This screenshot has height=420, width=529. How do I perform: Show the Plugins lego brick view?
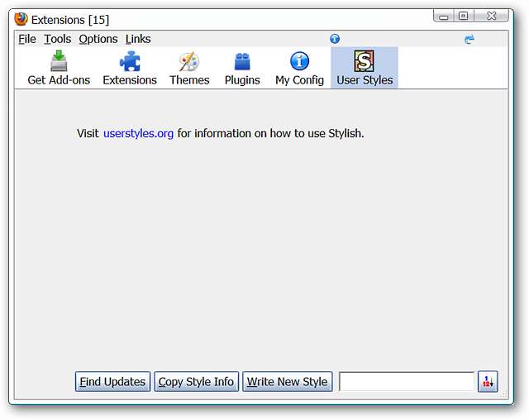[x=242, y=68]
